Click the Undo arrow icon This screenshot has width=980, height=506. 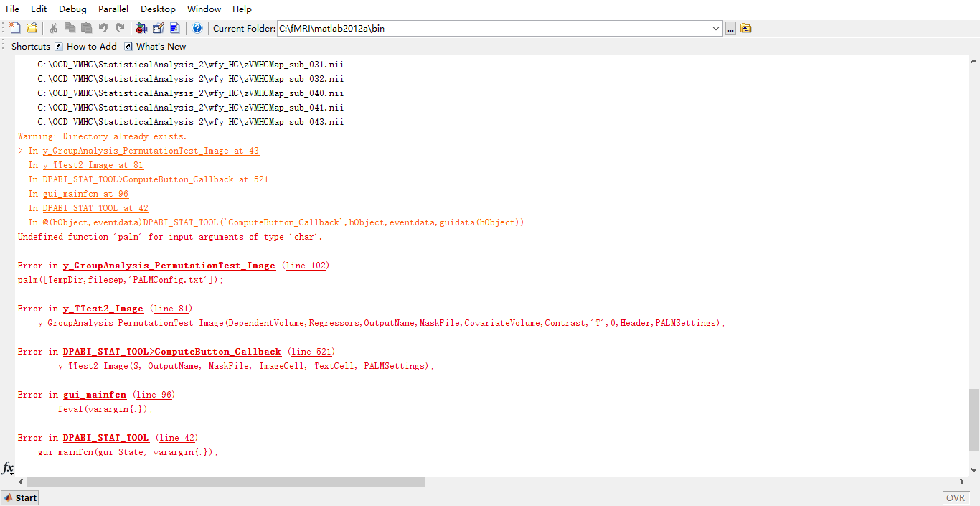[x=103, y=28]
